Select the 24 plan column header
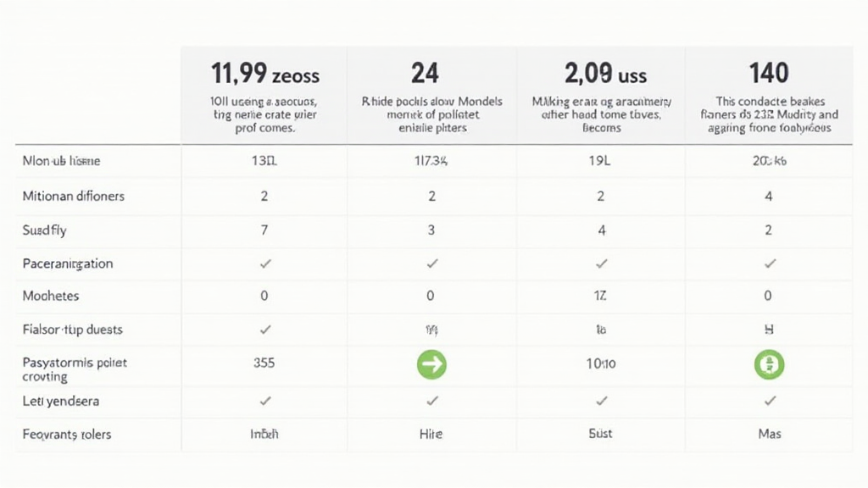This screenshot has height=488, width=868. point(425,74)
